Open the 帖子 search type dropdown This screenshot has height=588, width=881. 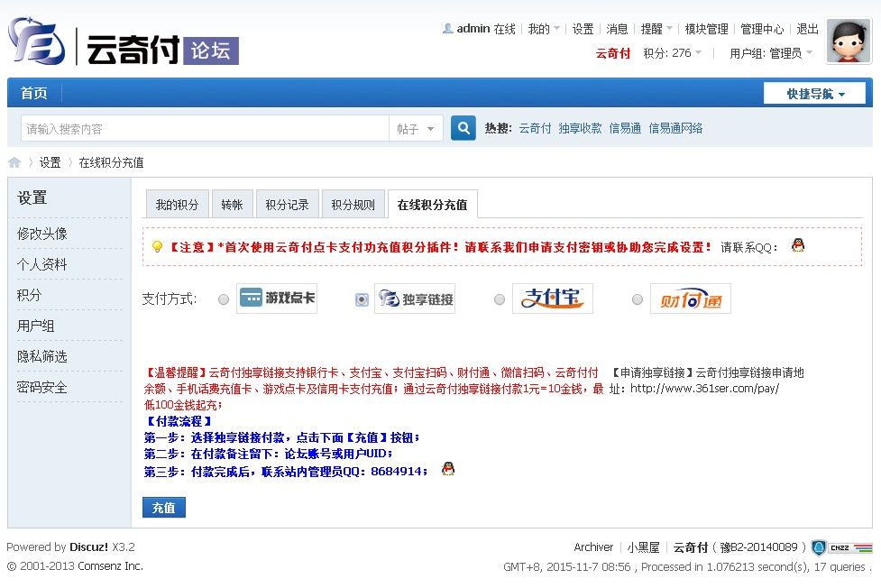[x=416, y=129]
